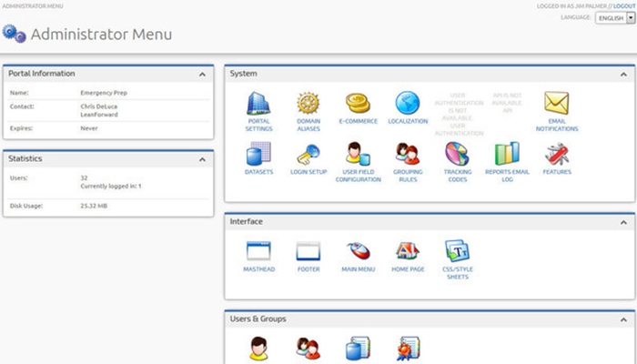The image size is (637, 364).
Task: Click the Interface panel title
Action: tap(247, 222)
